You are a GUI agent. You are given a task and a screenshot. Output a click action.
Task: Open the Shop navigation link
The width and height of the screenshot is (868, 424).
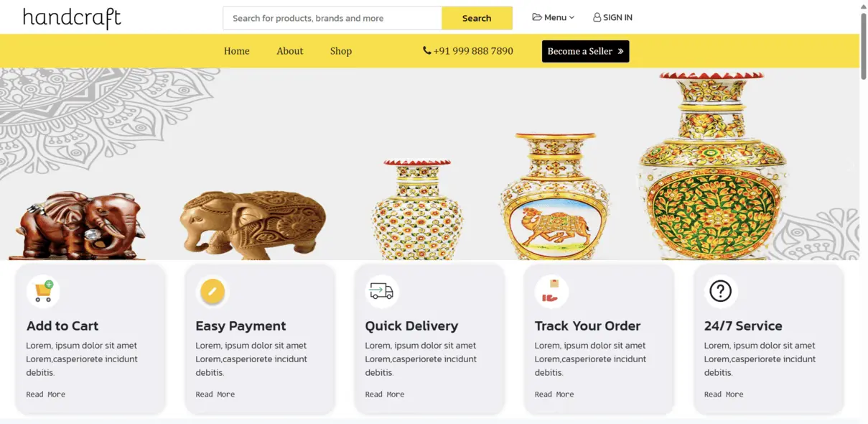point(341,51)
